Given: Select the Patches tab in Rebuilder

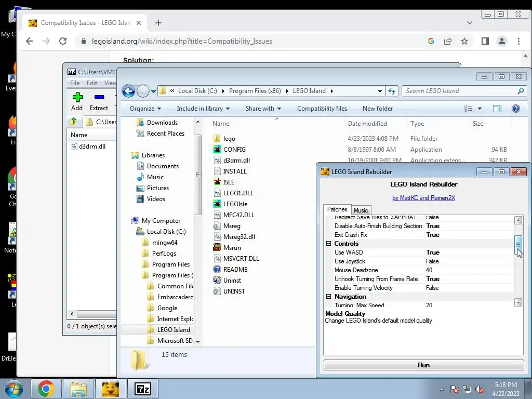Looking at the screenshot, I should 337,209.
